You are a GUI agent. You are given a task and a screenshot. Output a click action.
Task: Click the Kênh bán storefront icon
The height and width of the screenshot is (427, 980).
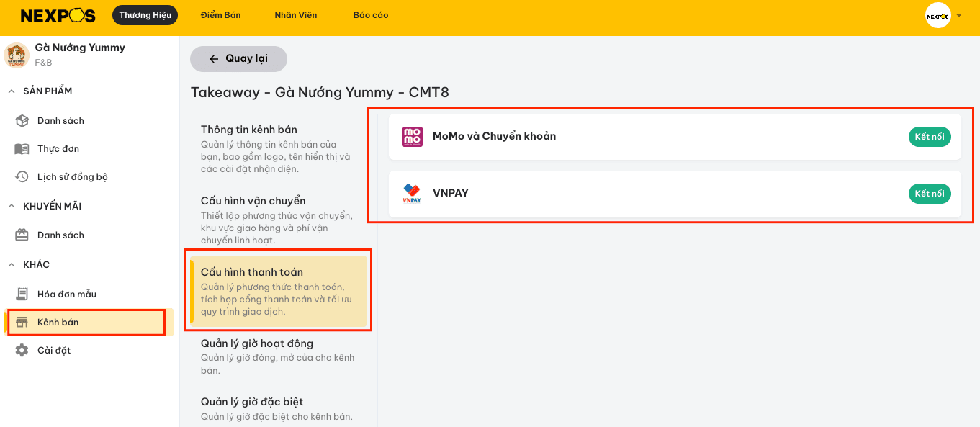22,322
